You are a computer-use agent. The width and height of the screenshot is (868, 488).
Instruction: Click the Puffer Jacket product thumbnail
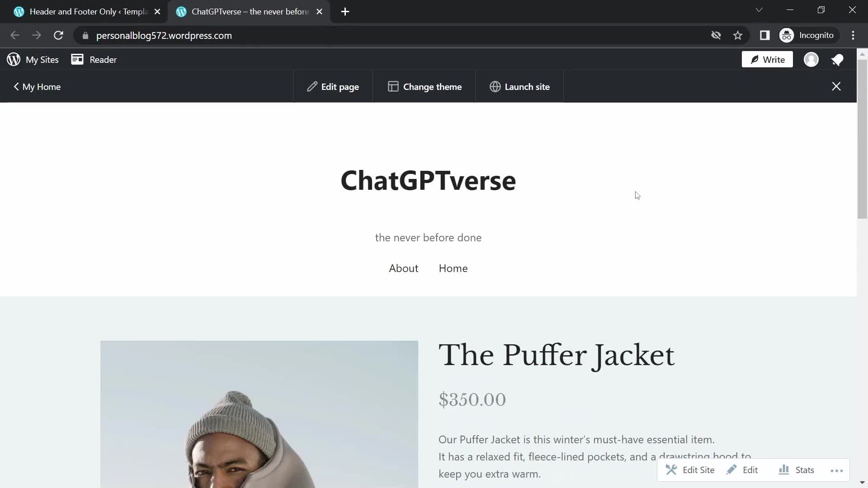[x=259, y=414]
